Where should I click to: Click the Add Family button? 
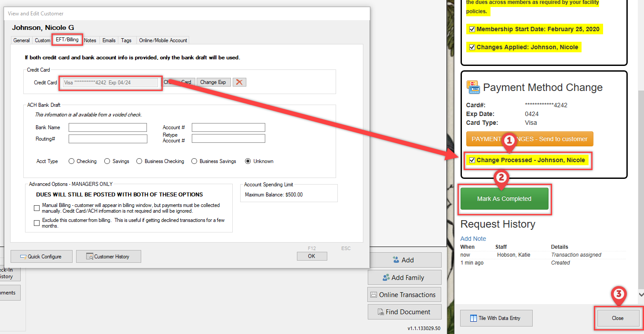click(x=404, y=277)
